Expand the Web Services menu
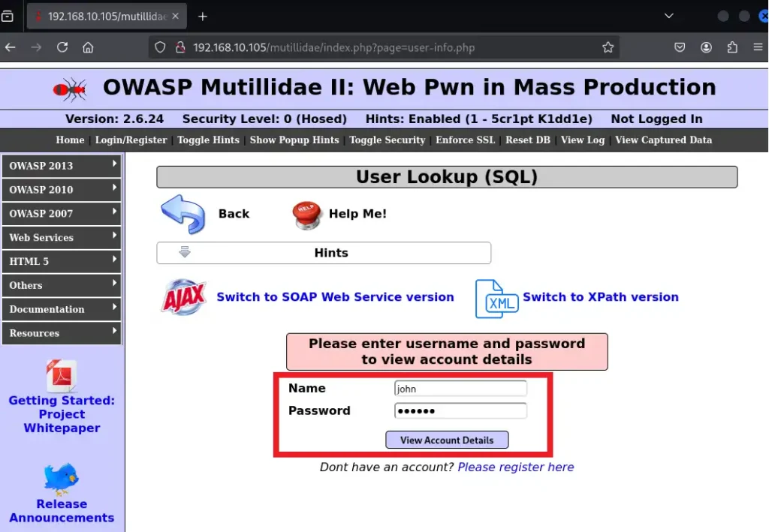Image resolution: width=769 pixels, height=532 pixels. pyautogui.click(x=62, y=238)
